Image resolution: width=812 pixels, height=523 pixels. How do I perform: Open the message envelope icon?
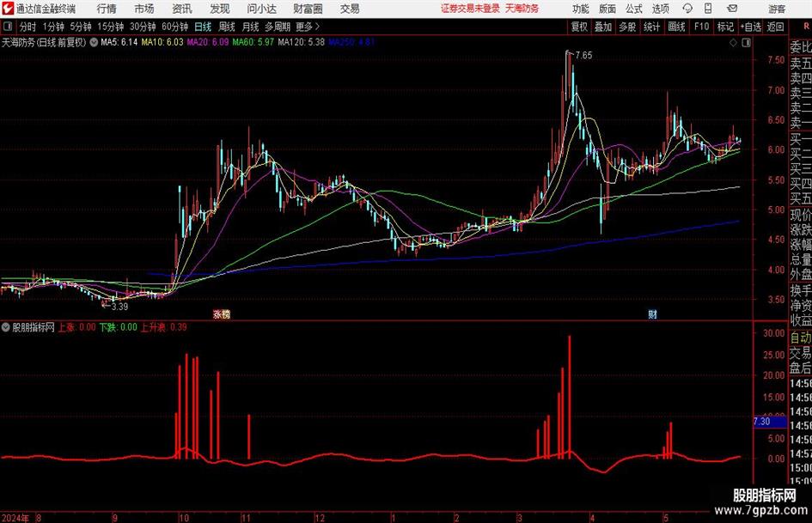point(732,9)
